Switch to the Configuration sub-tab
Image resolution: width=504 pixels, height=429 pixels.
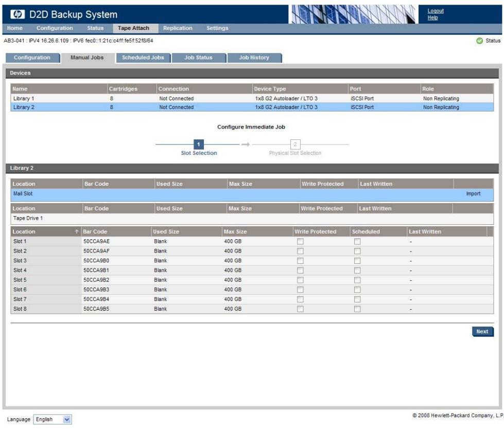tap(32, 58)
